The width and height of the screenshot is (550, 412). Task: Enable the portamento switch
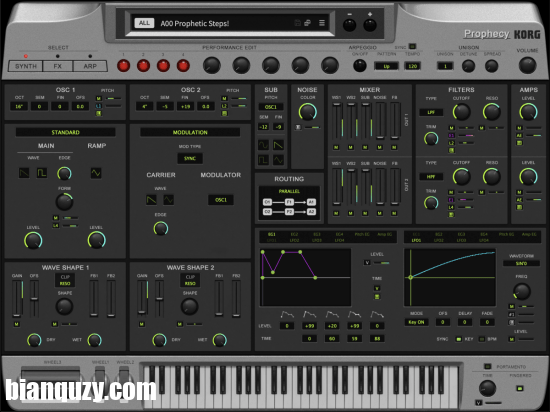coord(487,366)
